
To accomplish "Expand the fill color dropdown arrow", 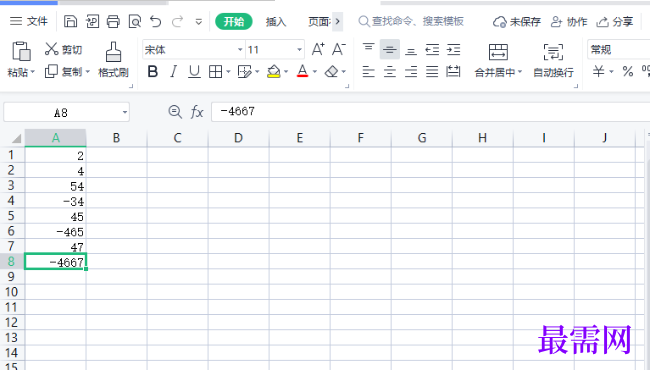I will click(x=286, y=72).
